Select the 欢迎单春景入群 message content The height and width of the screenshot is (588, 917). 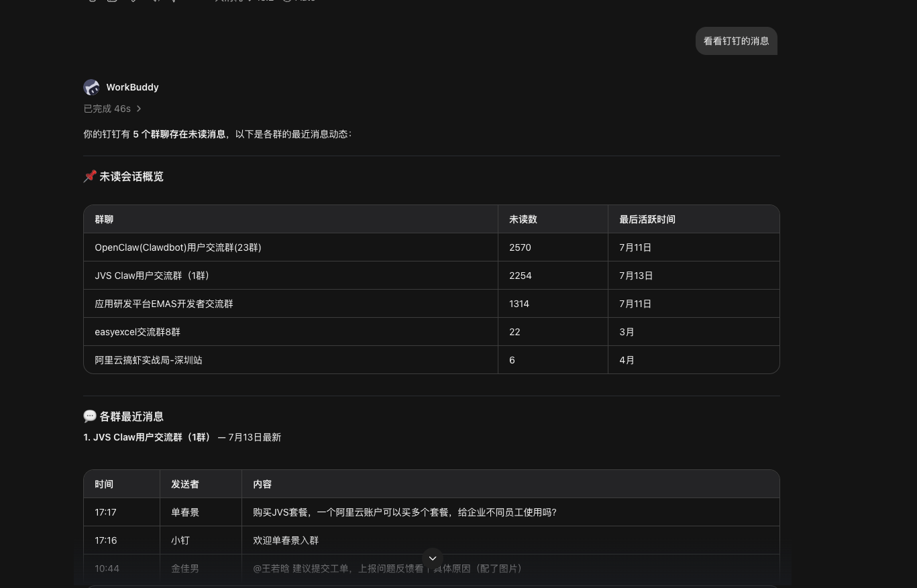point(286,540)
